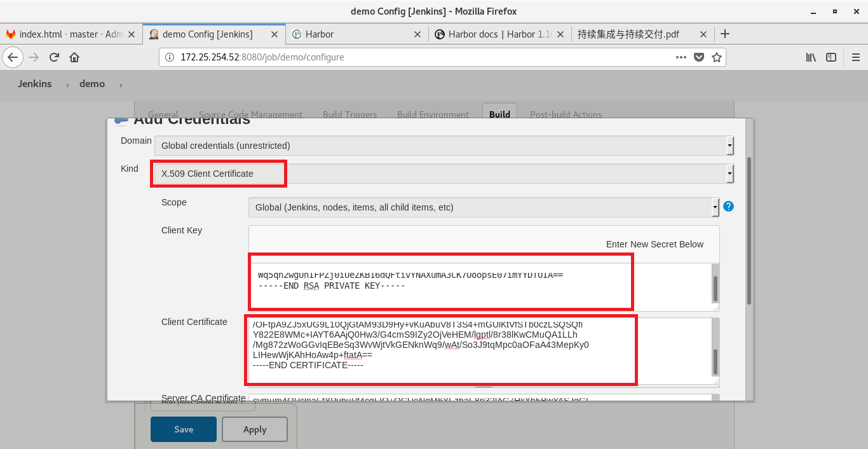This screenshot has height=449, width=868.
Task: Close the 持续集成与持续交付.pdf tab
Action: tap(703, 34)
